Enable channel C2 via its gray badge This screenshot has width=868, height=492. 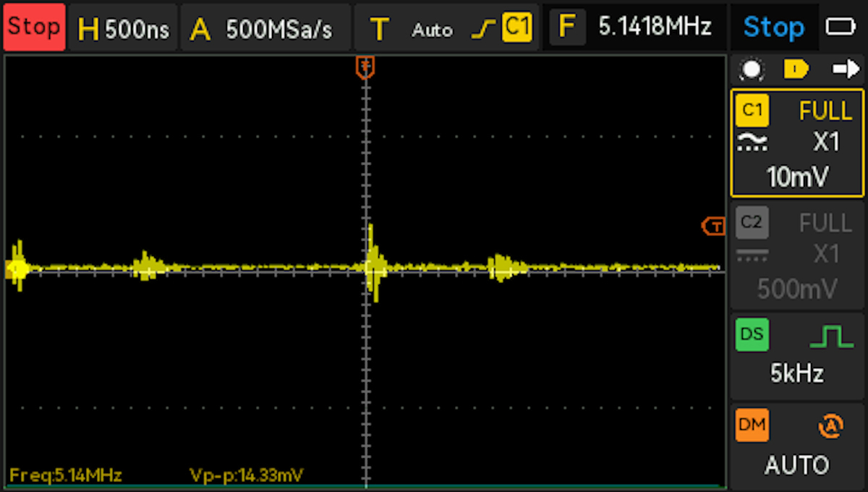pyautogui.click(x=752, y=223)
